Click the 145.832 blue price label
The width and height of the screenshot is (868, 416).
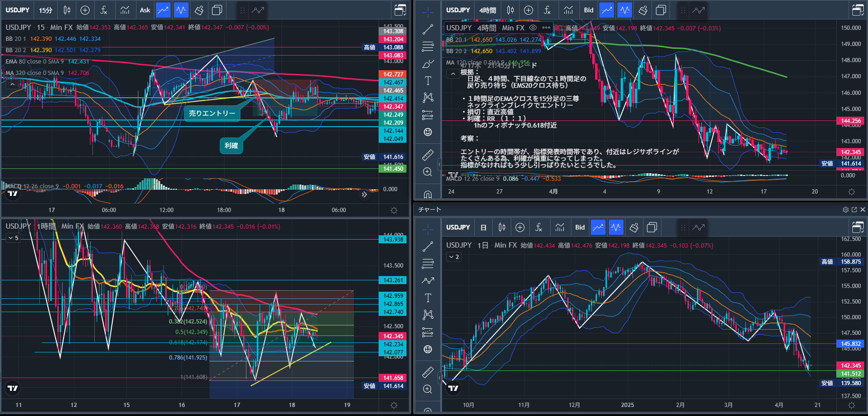(x=851, y=344)
